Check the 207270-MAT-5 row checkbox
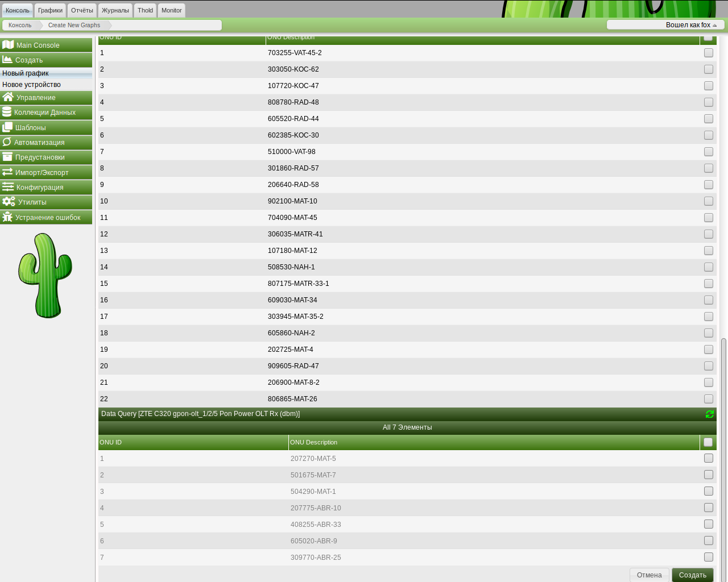This screenshot has height=582, width=728. (708, 458)
